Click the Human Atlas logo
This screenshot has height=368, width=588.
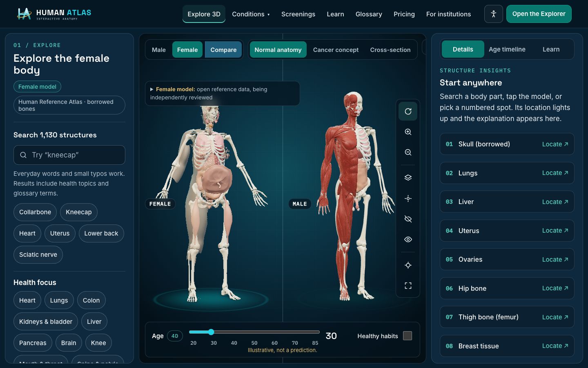click(x=54, y=14)
